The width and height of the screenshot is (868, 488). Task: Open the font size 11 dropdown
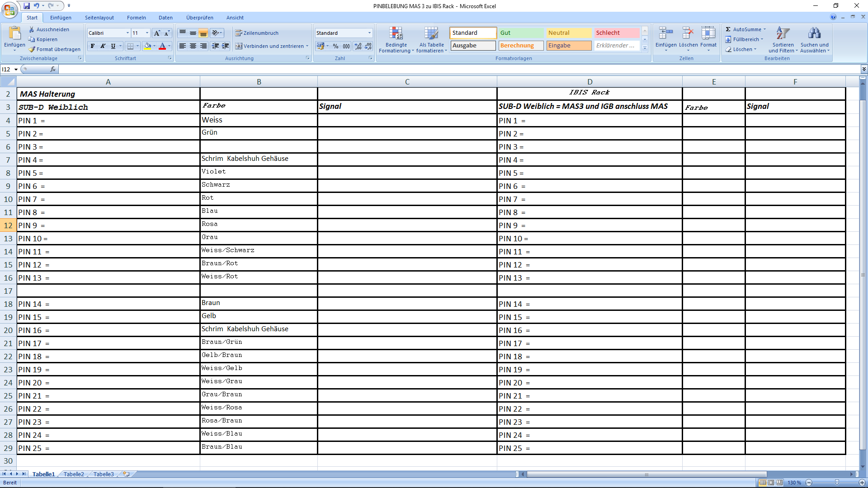[x=147, y=33]
